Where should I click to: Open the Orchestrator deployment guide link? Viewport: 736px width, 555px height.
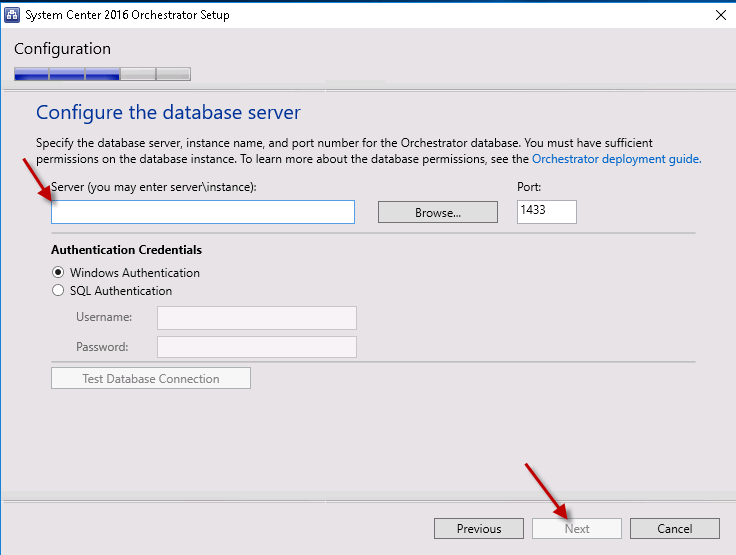616,159
